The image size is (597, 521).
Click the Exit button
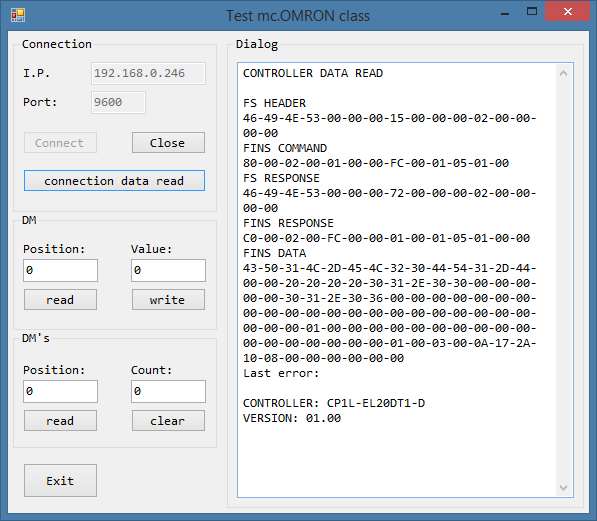pyautogui.click(x=60, y=480)
